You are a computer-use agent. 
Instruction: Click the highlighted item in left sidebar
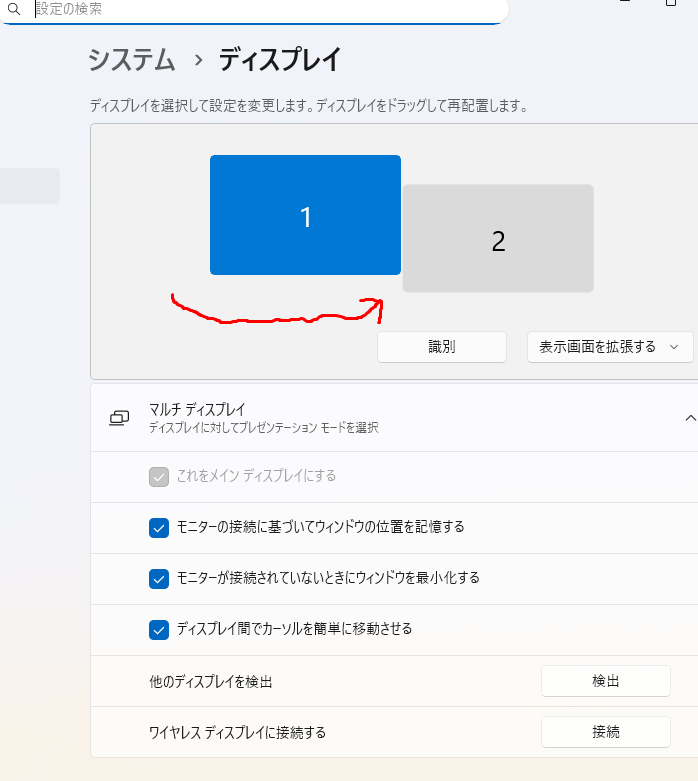[30, 186]
